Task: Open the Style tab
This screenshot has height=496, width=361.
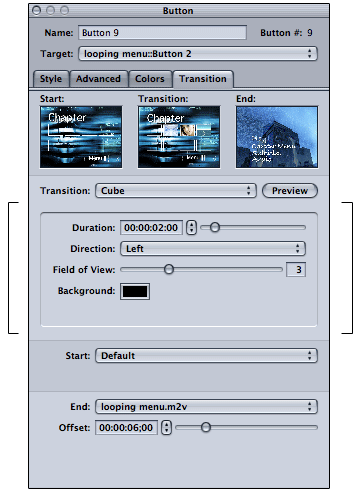Action: (51, 79)
